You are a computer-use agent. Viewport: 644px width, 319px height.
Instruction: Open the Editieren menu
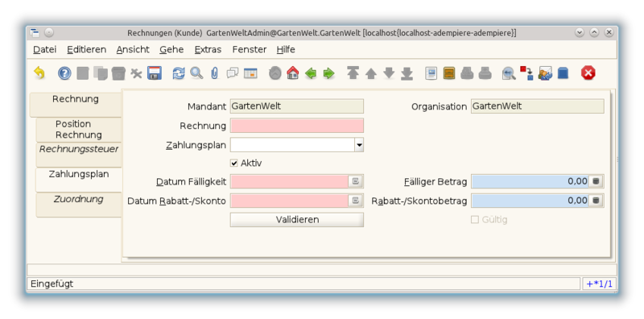click(x=87, y=50)
